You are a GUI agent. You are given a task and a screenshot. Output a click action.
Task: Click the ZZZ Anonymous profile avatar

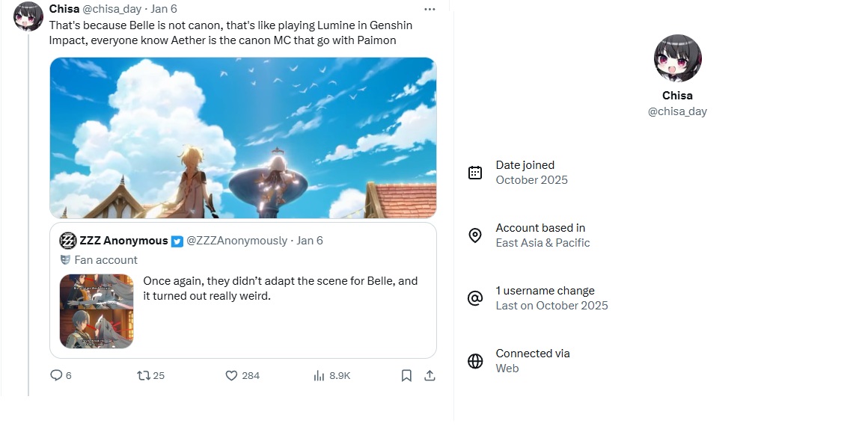[68, 241]
